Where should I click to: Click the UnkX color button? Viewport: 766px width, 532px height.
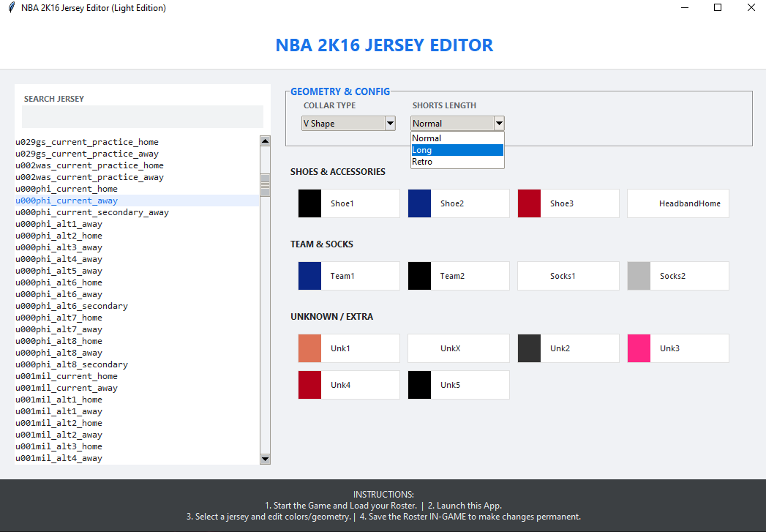458,348
